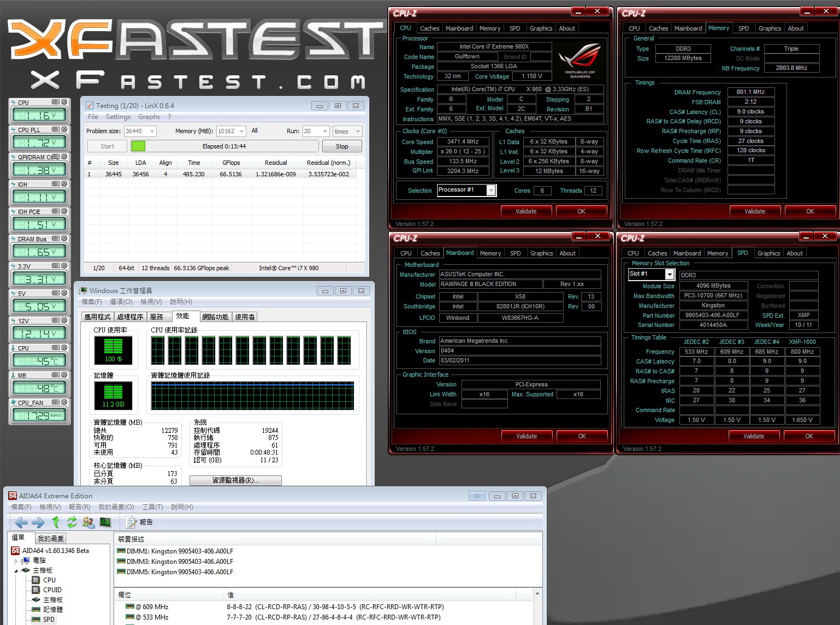This screenshot has width=840, height=625.
Task: Click the Refresh icon in AIDA64 toolbar
Action: pos(72,522)
